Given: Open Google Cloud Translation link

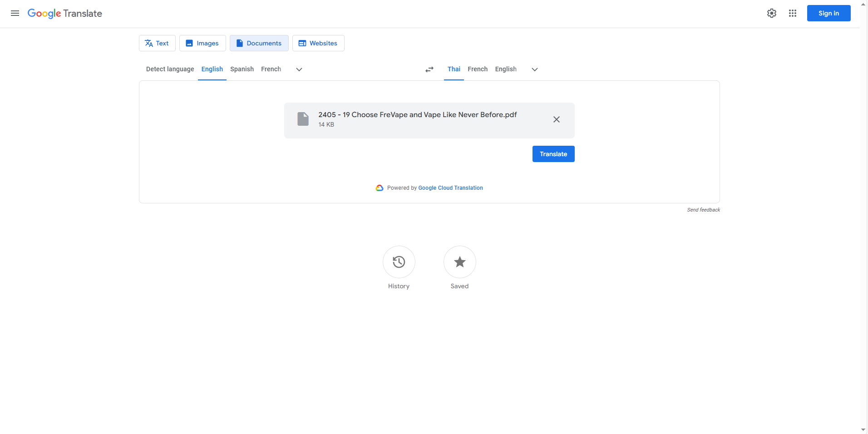Looking at the screenshot, I should (450, 187).
